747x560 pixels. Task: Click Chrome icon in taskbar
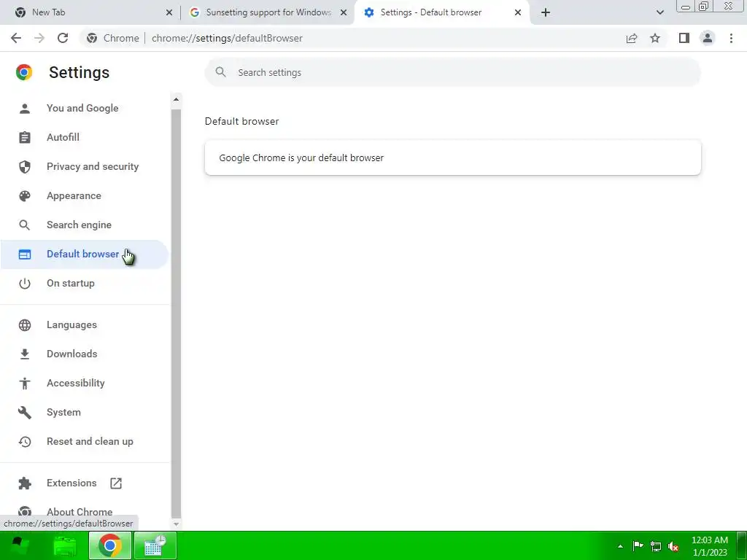pos(109,545)
